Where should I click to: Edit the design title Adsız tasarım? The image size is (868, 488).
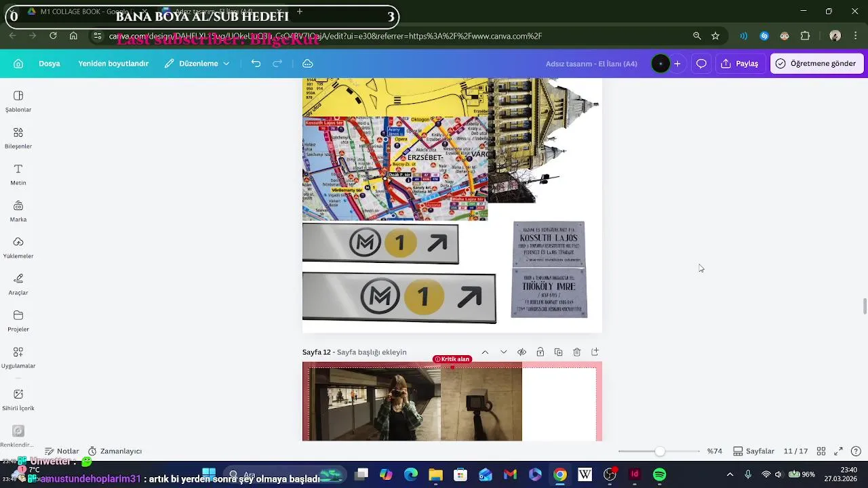click(591, 64)
